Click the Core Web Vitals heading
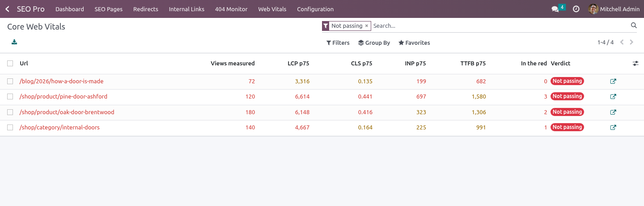The image size is (644, 206). [36, 27]
